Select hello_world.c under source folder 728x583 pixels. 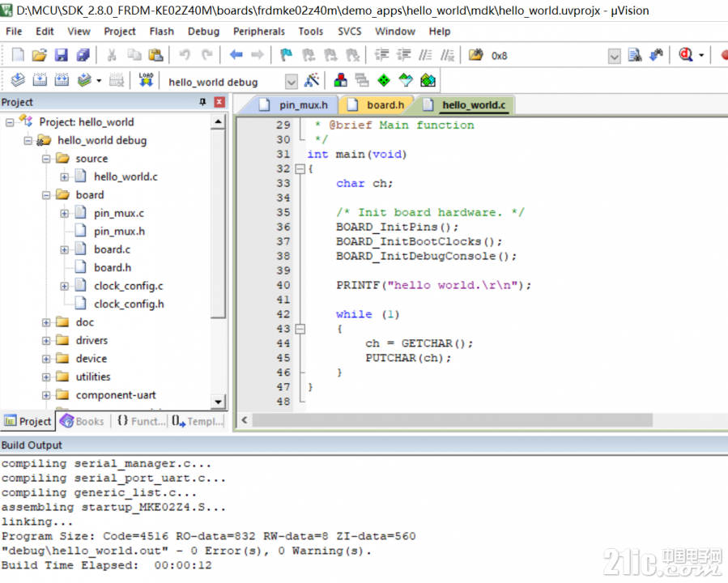tap(126, 177)
